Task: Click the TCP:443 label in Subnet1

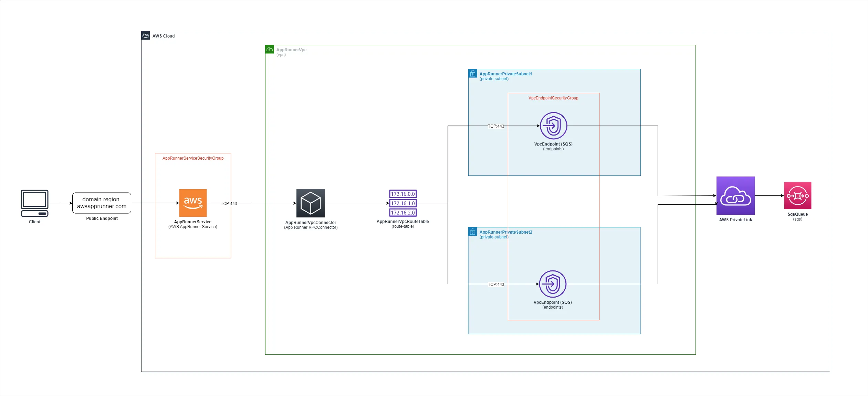Action: (496, 126)
